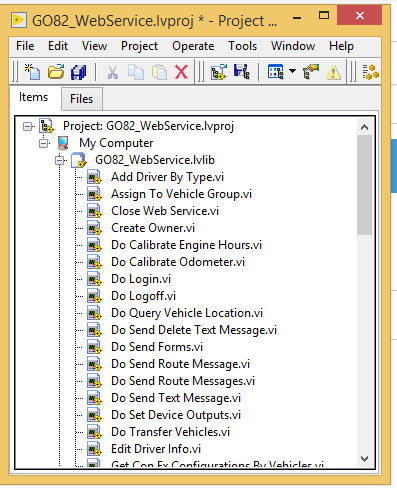Click the project root file icon
397x492 pixels.
(46, 126)
